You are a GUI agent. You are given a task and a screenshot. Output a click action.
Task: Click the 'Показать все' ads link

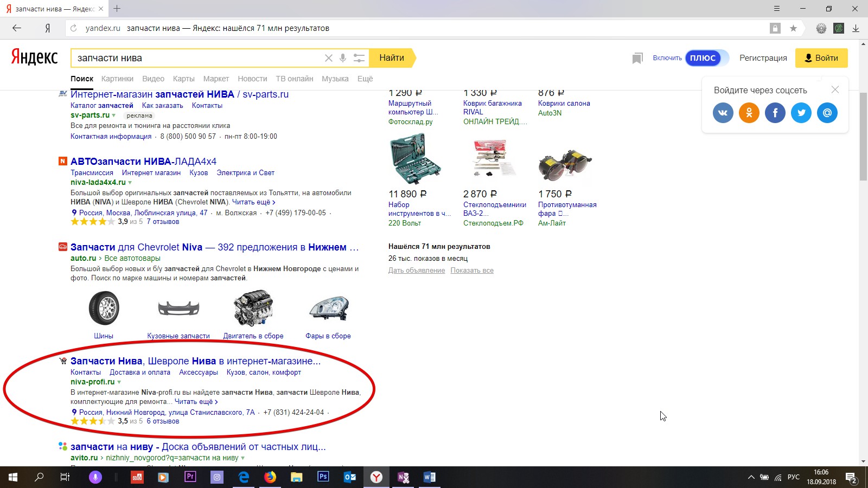coord(472,271)
